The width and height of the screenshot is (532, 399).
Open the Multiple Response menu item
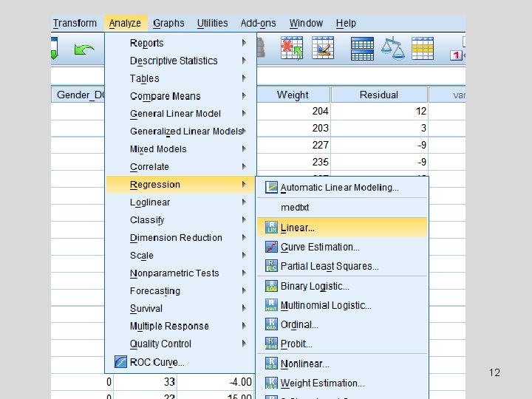pyautogui.click(x=180, y=326)
